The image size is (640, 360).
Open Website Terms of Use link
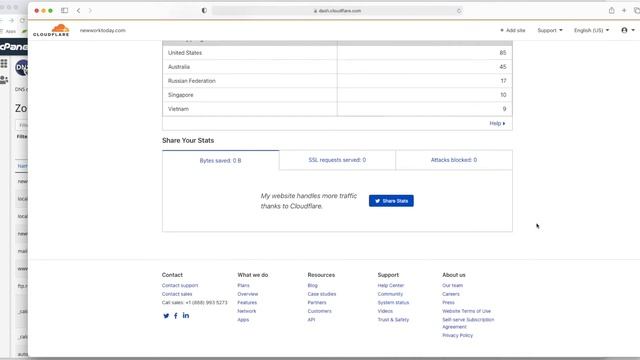point(466,311)
